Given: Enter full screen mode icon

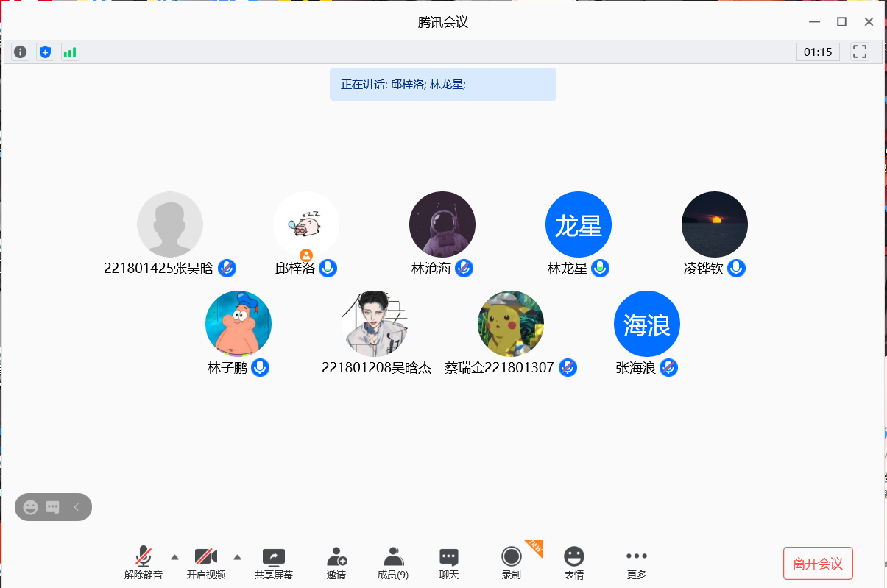Looking at the screenshot, I should (859, 52).
